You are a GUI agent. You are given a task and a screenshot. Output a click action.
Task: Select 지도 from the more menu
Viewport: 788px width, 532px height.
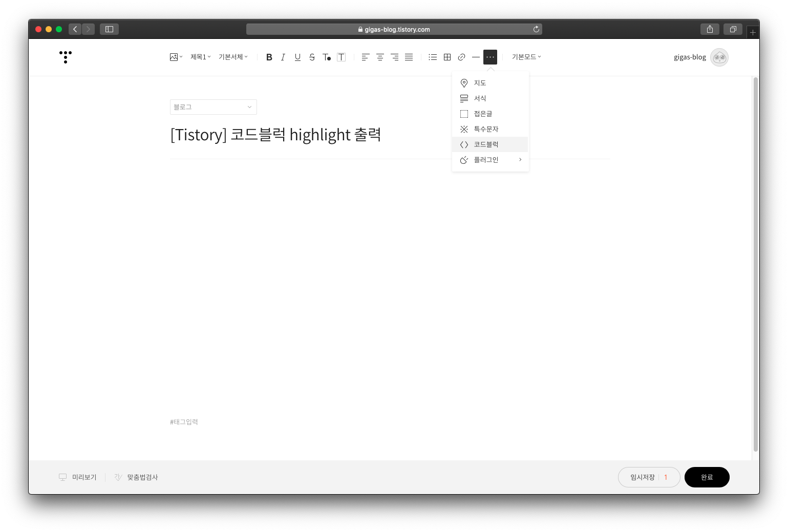click(490, 83)
